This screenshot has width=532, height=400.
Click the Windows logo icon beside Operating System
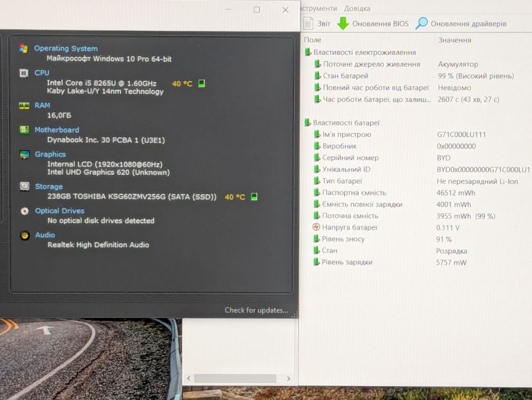click(x=24, y=48)
